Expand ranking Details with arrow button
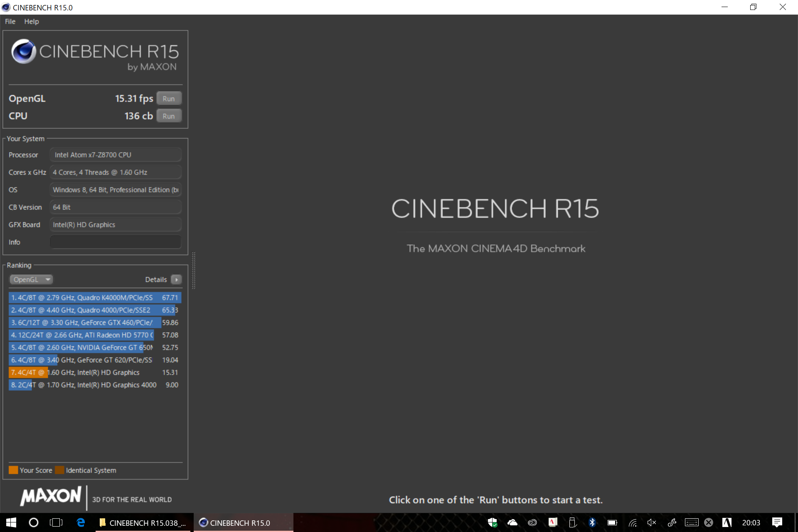The image size is (798, 532). click(x=176, y=279)
